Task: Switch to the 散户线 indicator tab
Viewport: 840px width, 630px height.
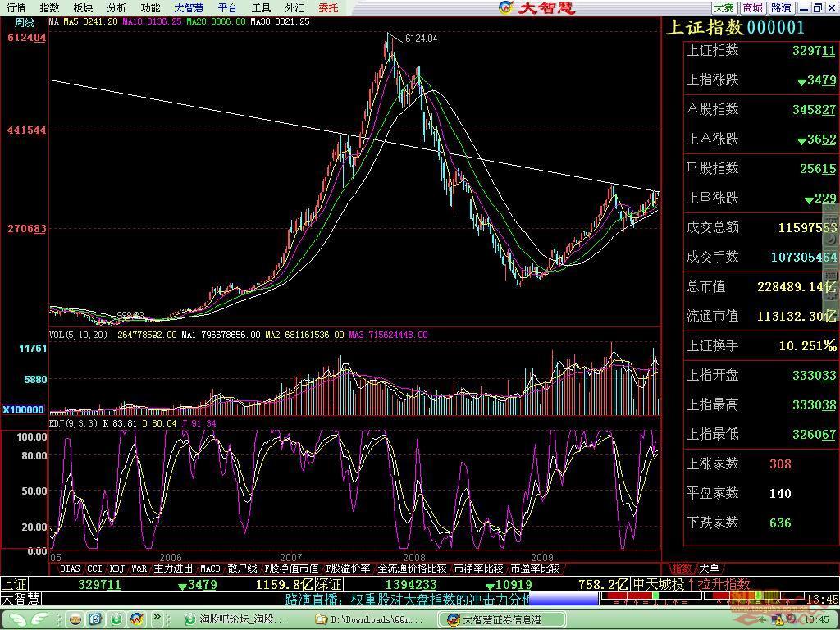Action: point(242,568)
